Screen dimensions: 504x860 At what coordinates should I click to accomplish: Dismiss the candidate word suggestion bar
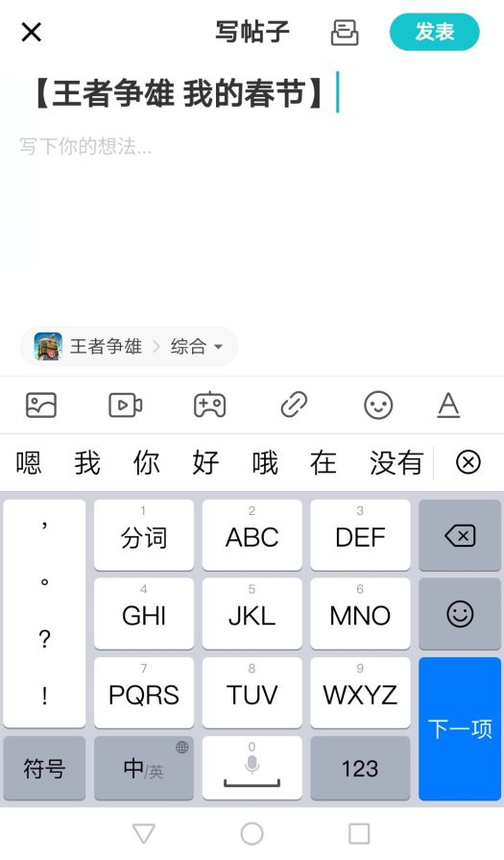pos(468,462)
